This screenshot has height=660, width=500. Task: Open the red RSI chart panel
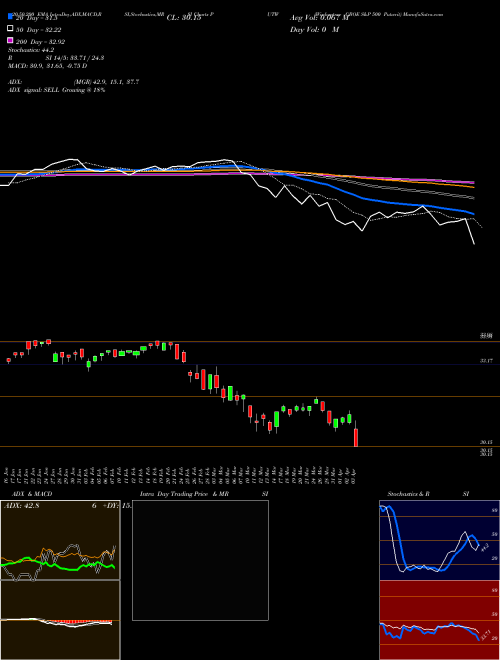tap(439, 620)
